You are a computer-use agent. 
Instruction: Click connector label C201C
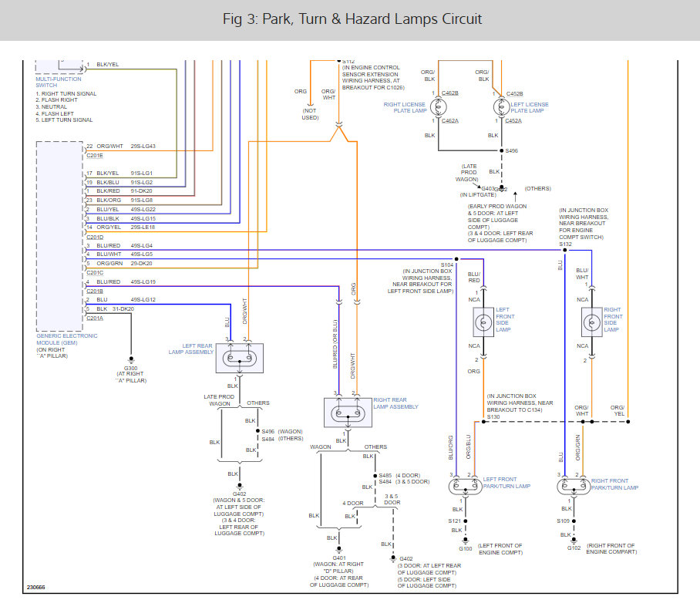click(95, 273)
